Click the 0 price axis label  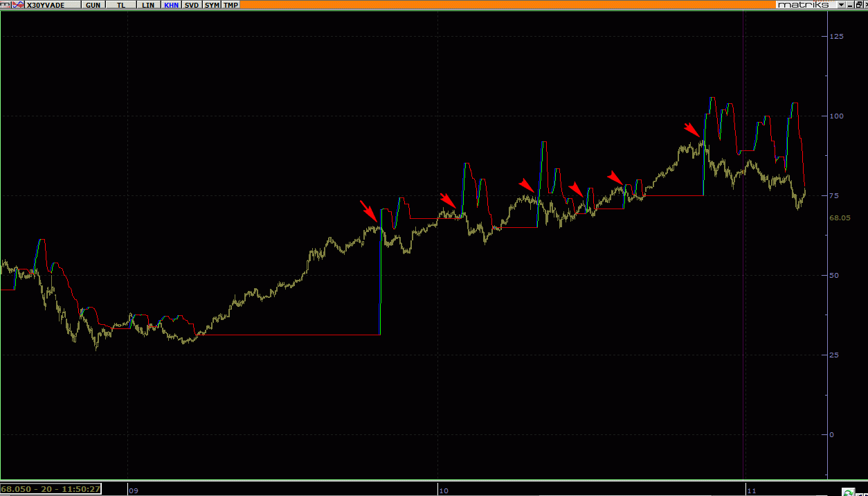coord(832,435)
